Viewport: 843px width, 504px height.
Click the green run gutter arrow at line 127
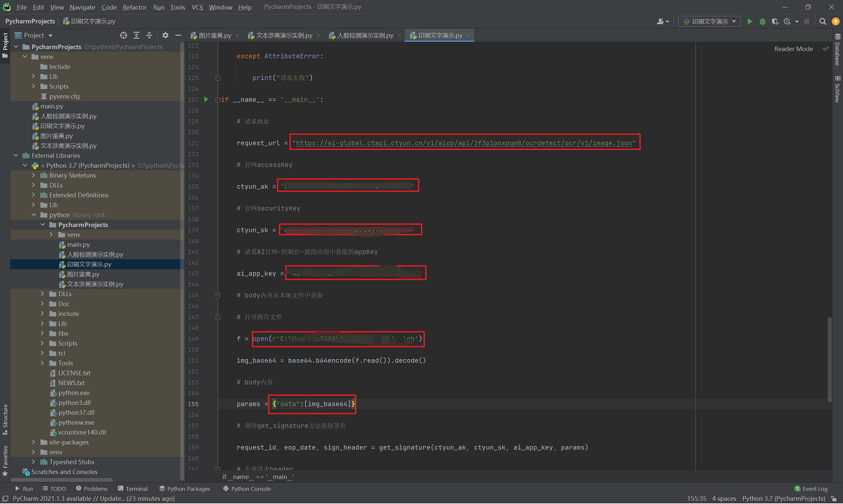(x=206, y=99)
